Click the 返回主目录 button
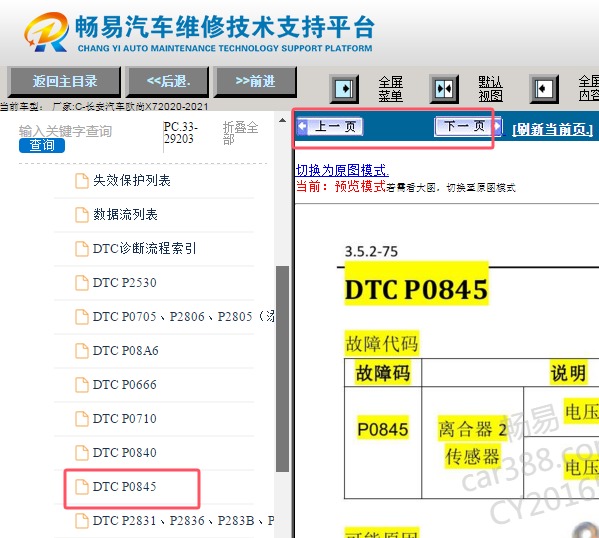The image size is (599, 538). [64, 81]
